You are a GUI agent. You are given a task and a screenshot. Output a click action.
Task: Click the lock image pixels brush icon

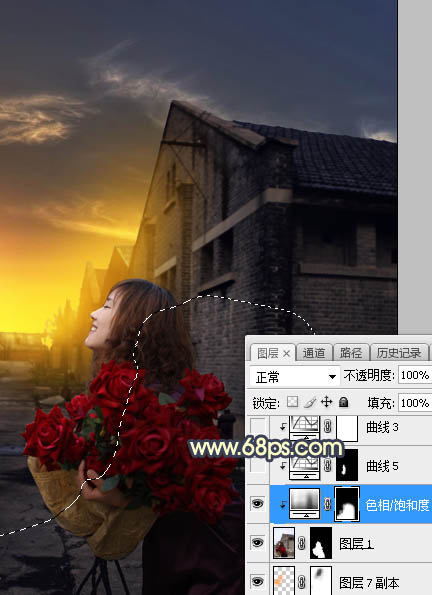[310, 402]
